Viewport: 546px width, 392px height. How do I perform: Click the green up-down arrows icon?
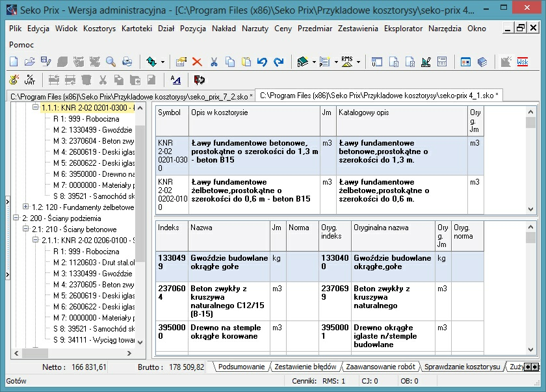coord(151,62)
